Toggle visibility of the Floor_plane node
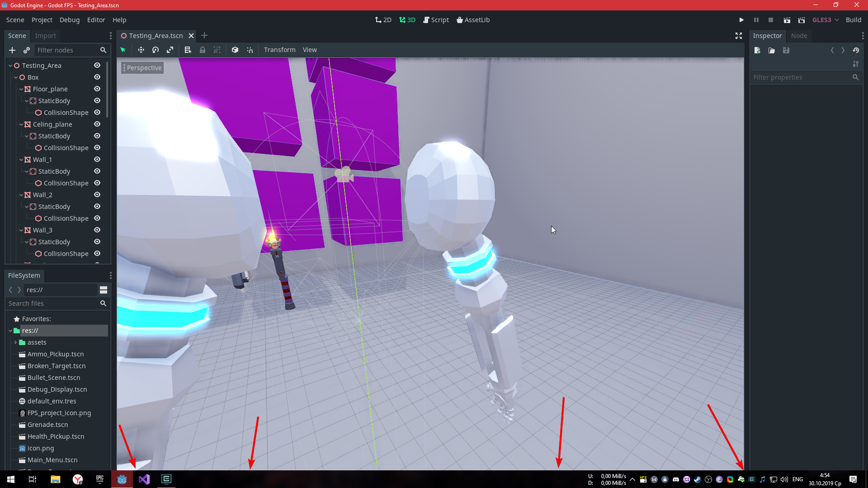Screen dimensions: 868x488 pos(97,89)
